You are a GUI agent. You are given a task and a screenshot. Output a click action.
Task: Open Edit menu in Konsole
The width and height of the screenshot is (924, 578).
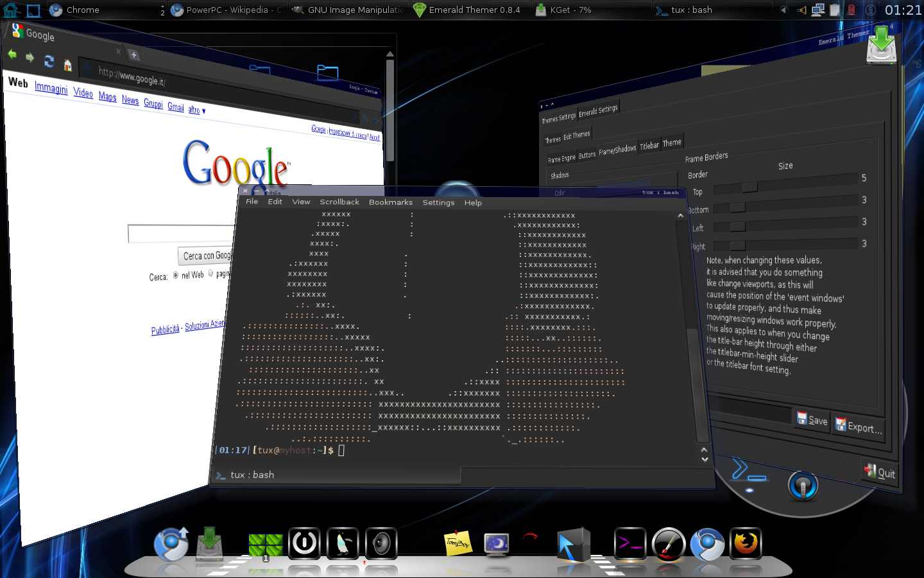[275, 202]
